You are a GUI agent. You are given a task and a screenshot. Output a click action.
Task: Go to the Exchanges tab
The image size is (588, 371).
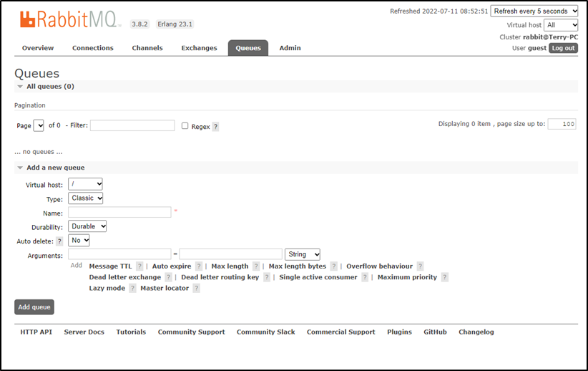coord(199,48)
